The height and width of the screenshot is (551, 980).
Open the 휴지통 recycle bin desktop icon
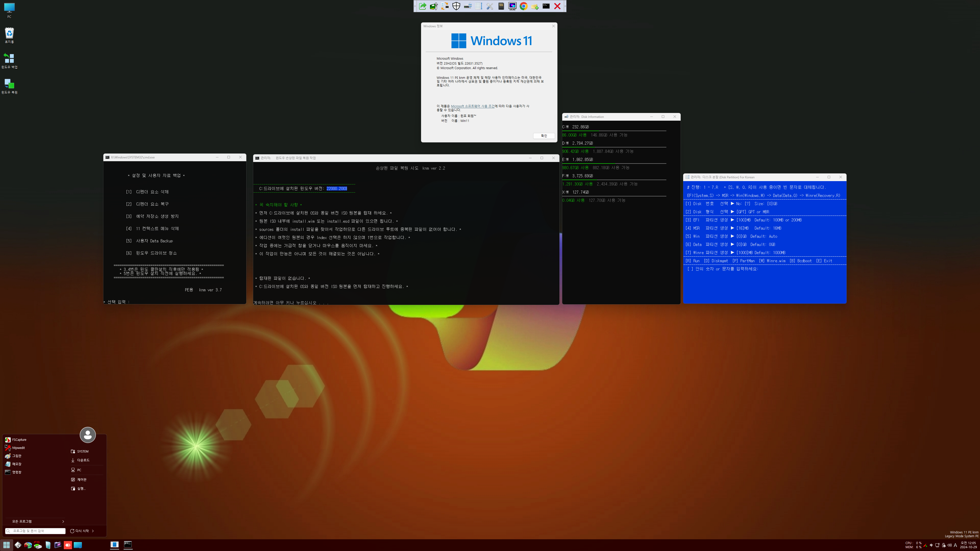pos(9,35)
